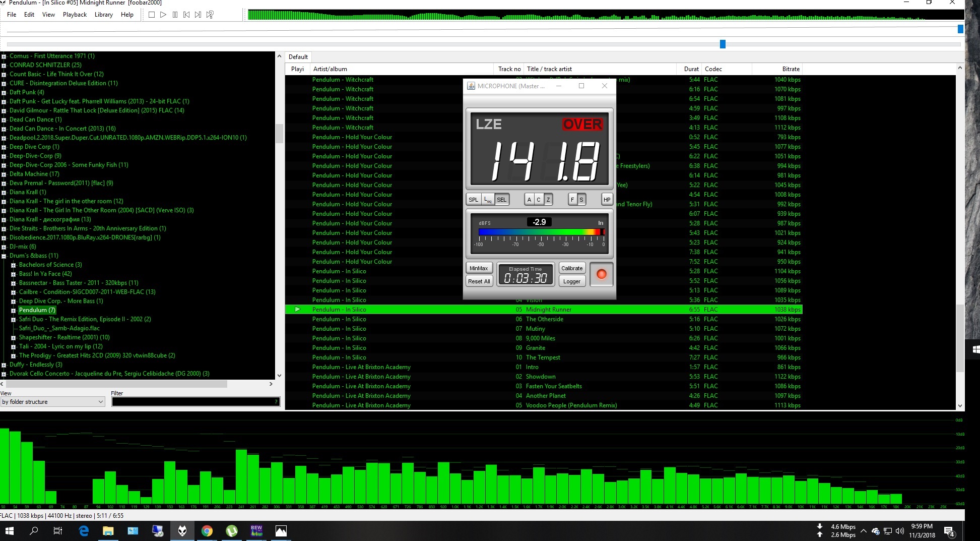The image size is (980, 541).
Task: Toggle Leq mode in microphone meter
Action: pyautogui.click(x=488, y=200)
